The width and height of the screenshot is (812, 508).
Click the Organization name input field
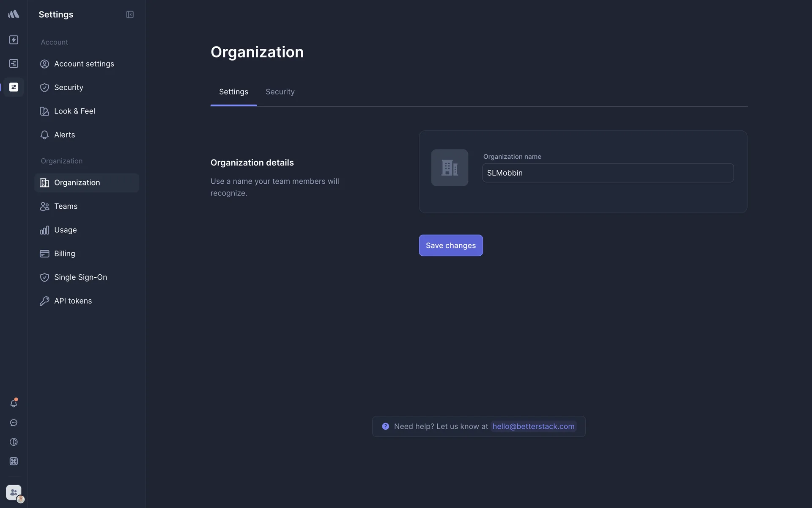608,173
